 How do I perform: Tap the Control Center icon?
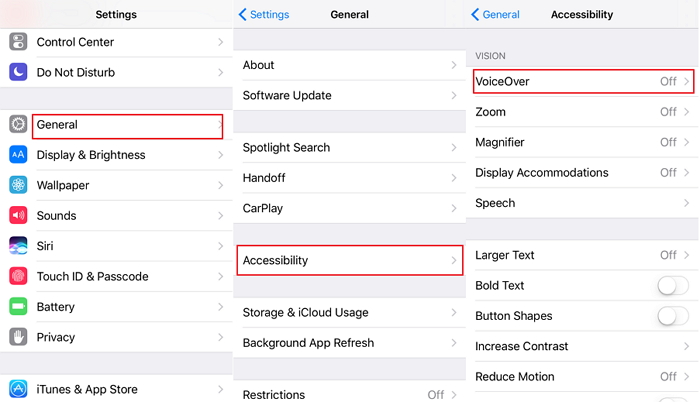(x=18, y=42)
